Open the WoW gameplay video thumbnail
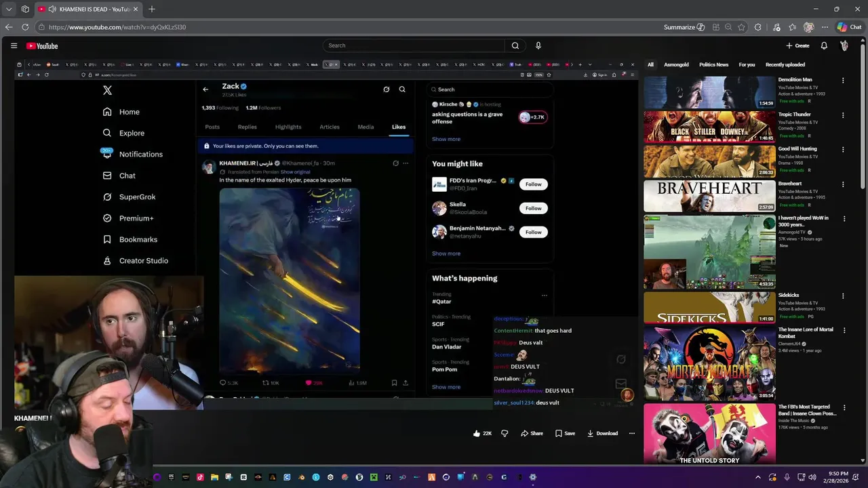 709,252
